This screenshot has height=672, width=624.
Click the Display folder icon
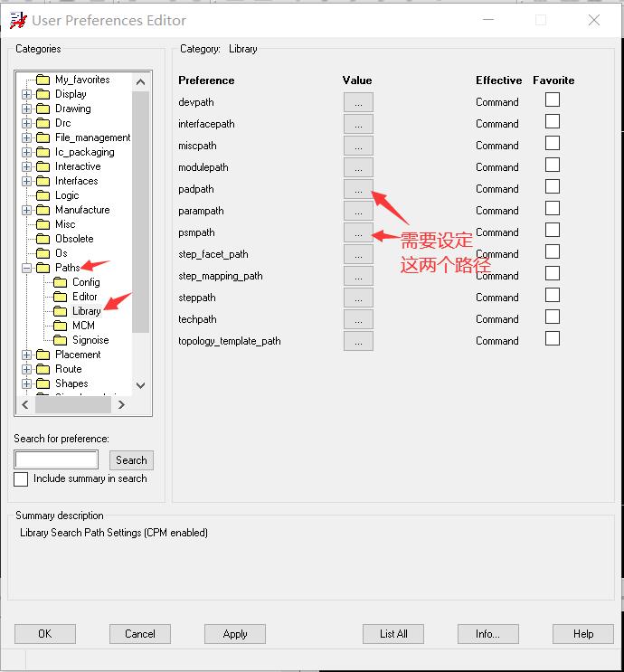tap(43, 94)
